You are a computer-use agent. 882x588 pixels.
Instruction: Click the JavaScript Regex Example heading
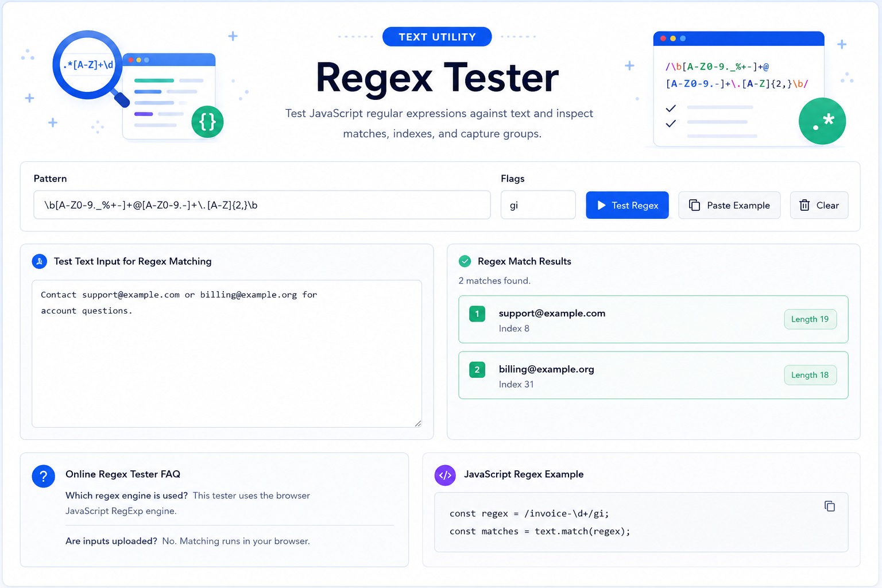pyautogui.click(x=524, y=474)
